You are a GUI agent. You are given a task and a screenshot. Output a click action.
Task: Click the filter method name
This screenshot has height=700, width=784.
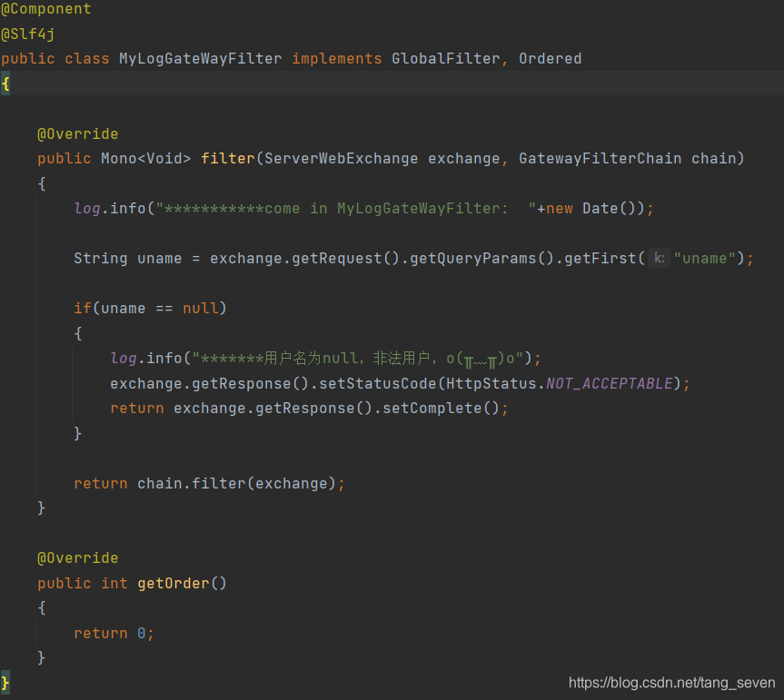[228, 159]
